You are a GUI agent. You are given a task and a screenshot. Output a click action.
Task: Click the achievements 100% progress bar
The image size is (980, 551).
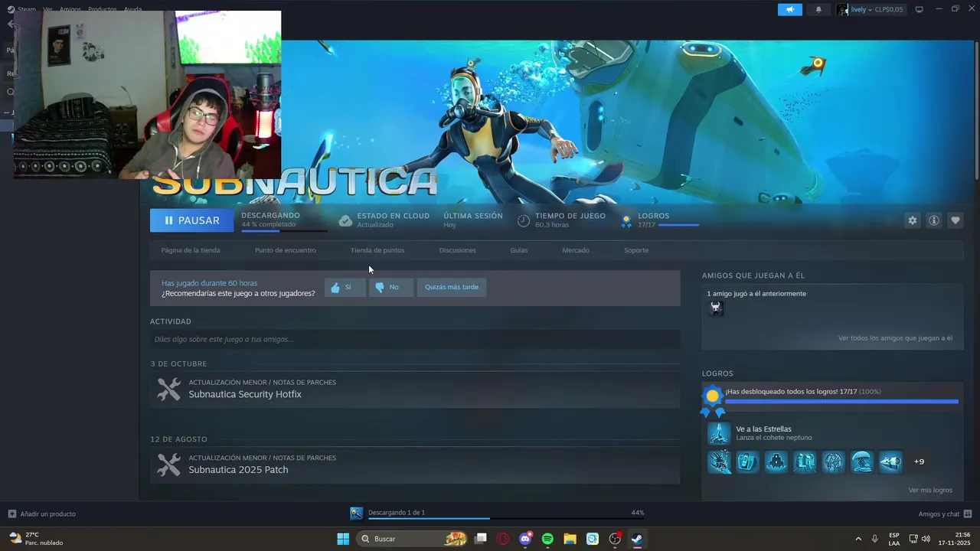click(x=841, y=401)
